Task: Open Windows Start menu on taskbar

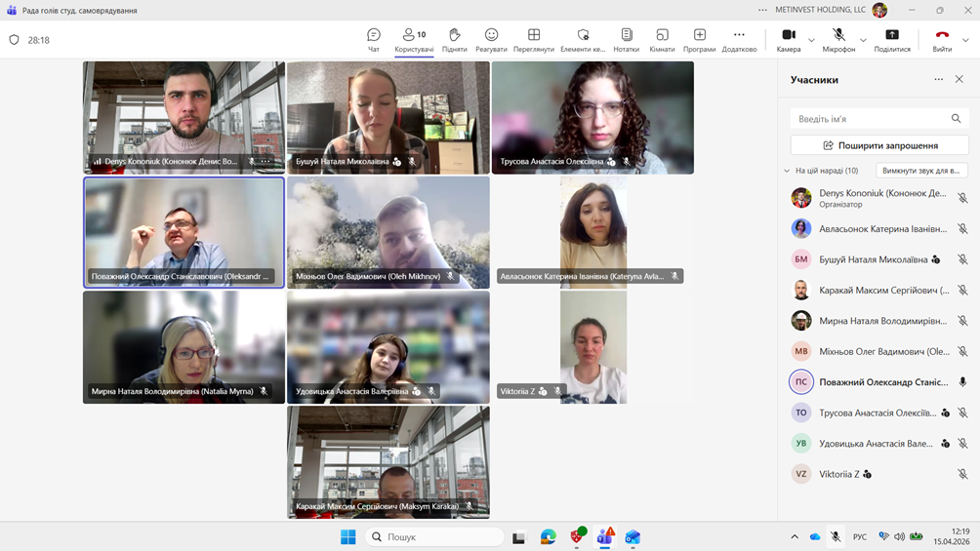Action: pos(347,537)
